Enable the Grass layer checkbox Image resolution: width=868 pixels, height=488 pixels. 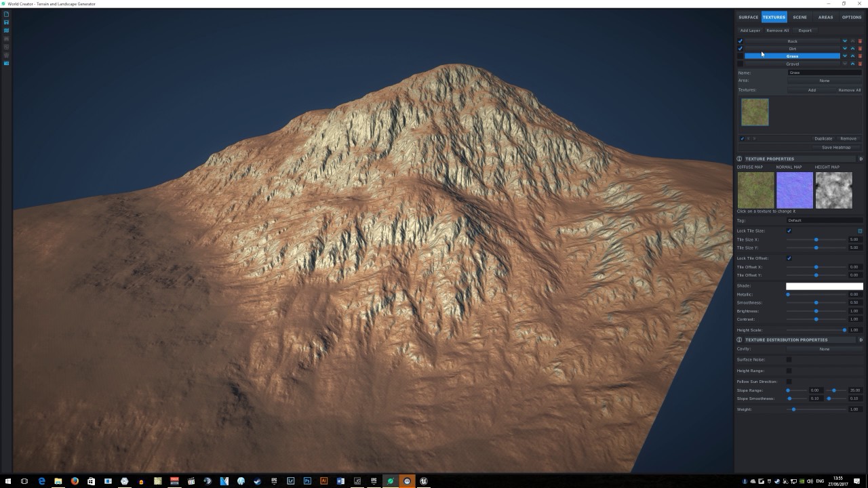tap(740, 56)
